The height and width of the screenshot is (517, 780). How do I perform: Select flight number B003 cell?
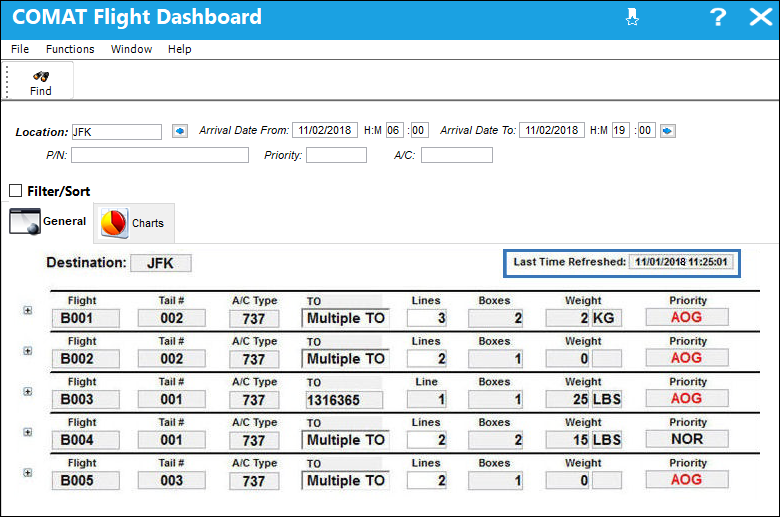tap(86, 400)
